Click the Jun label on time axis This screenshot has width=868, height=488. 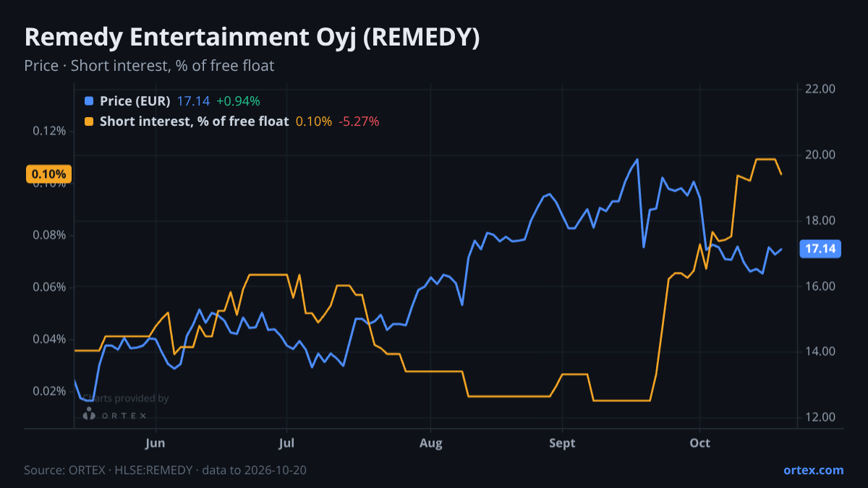156,442
